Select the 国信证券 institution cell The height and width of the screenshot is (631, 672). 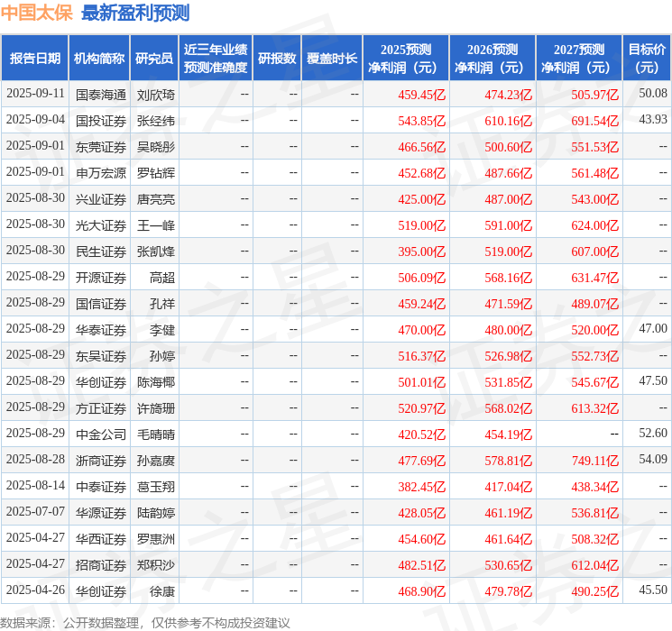(101, 304)
